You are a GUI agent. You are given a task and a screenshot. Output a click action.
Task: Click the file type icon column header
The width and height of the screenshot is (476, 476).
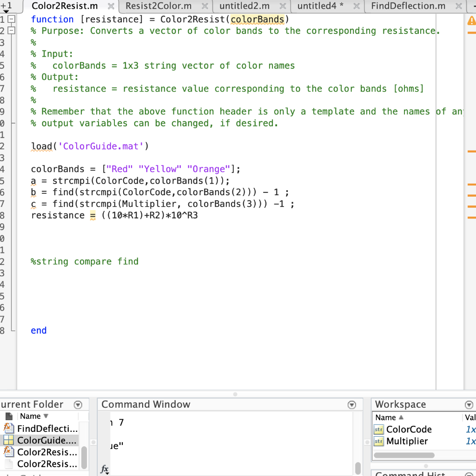[9, 416]
